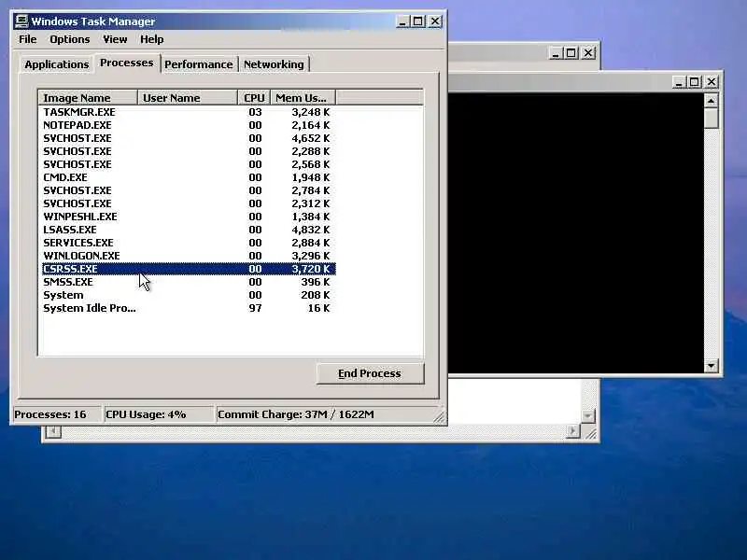Select the WINLOGON.EXE process row
Image resolution: width=747 pixels, height=560 pixels.
click(189, 256)
